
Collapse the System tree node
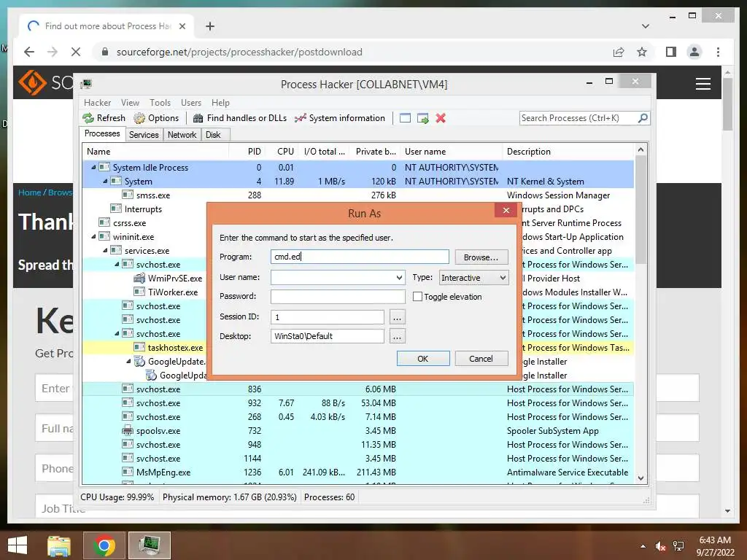pos(105,181)
